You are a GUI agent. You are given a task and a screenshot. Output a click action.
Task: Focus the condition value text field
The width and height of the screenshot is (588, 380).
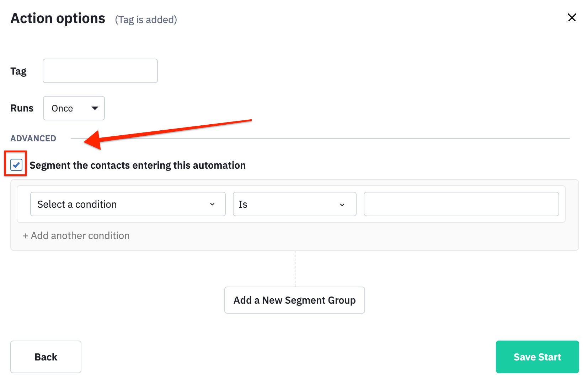pyautogui.click(x=461, y=204)
